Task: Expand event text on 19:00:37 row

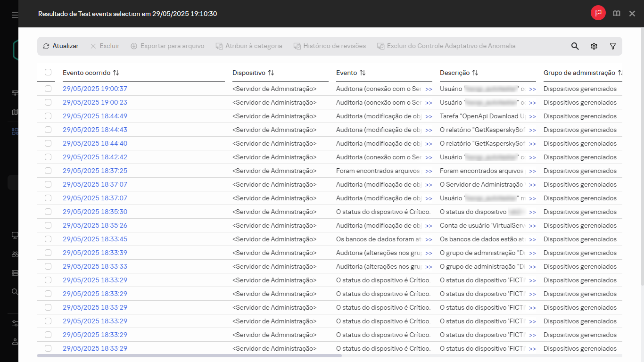Action: click(429, 89)
